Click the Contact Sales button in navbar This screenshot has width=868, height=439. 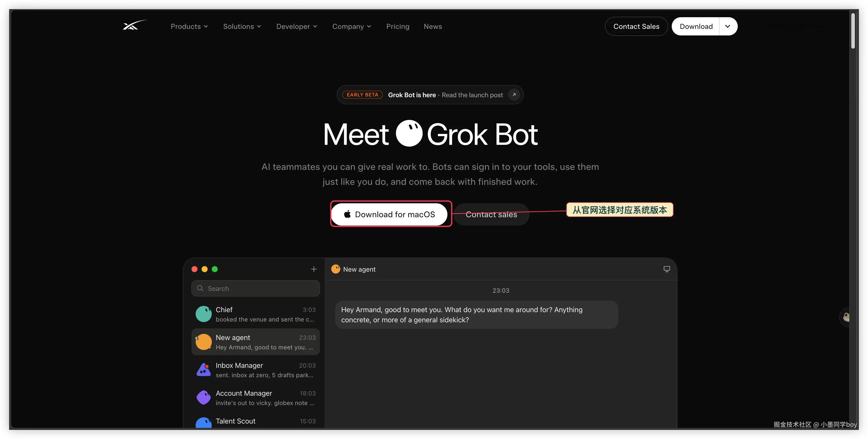pyautogui.click(x=636, y=26)
